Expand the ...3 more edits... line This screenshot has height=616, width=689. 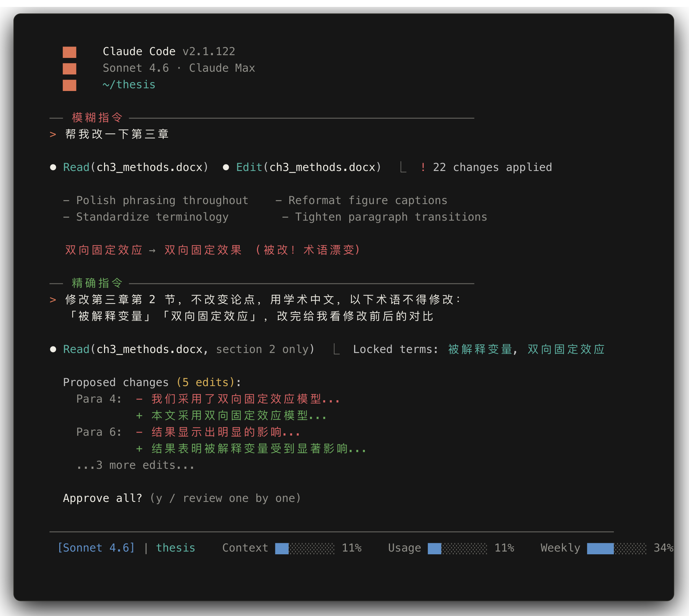(x=135, y=465)
